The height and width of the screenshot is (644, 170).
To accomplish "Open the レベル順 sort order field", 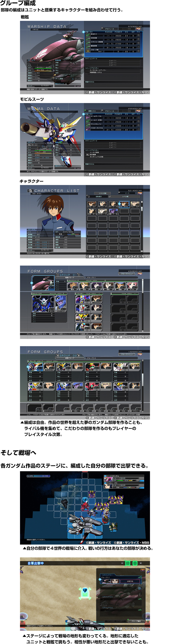I will click(x=126, y=196).
